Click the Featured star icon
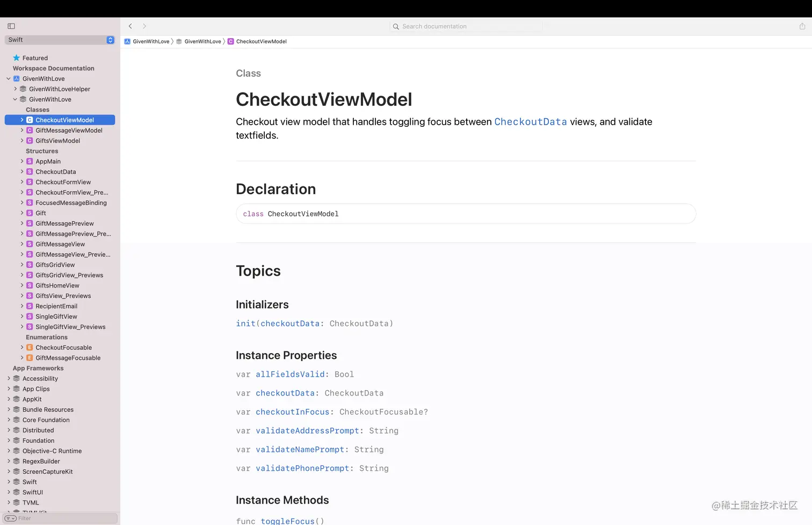The height and width of the screenshot is (525, 812). point(16,58)
